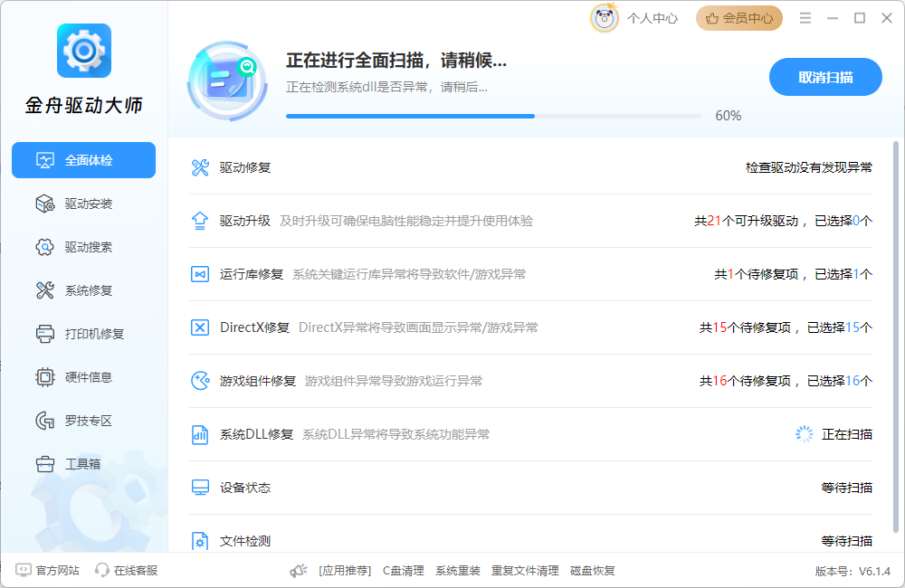Click 检查驱动没有发现异常 status text
Image resolution: width=905 pixels, height=588 pixels.
[x=809, y=168]
